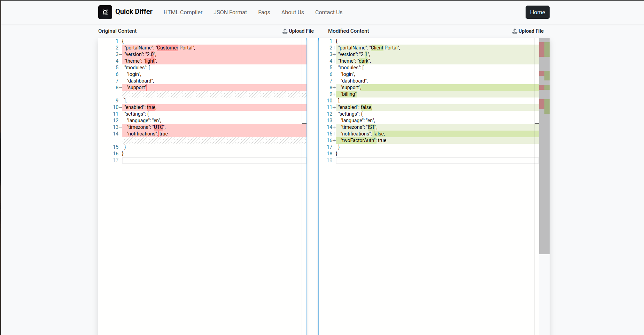Click "settings": { in modified editor

(350, 114)
